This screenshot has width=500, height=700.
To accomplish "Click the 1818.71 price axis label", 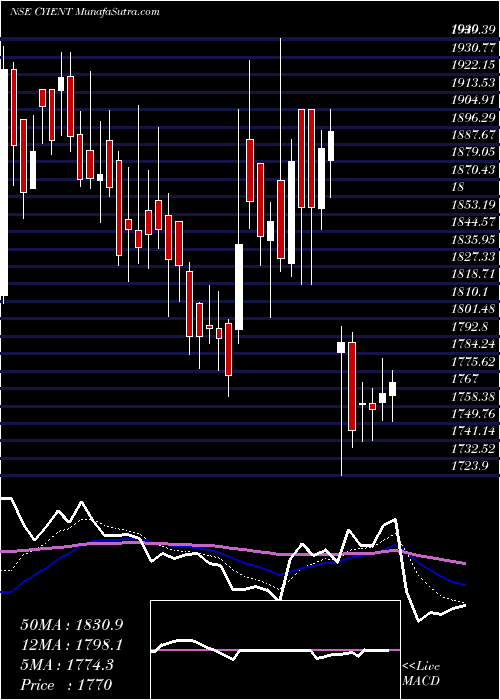I will point(473,274).
